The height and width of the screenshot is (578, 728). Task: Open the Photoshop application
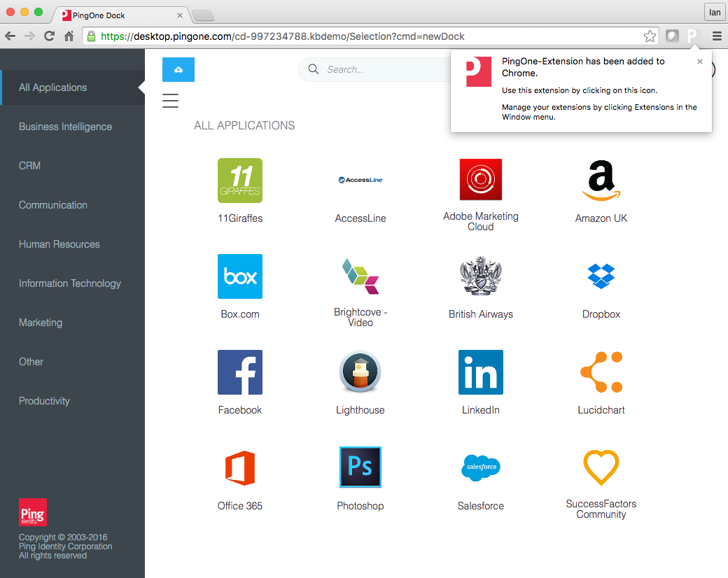pos(360,467)
